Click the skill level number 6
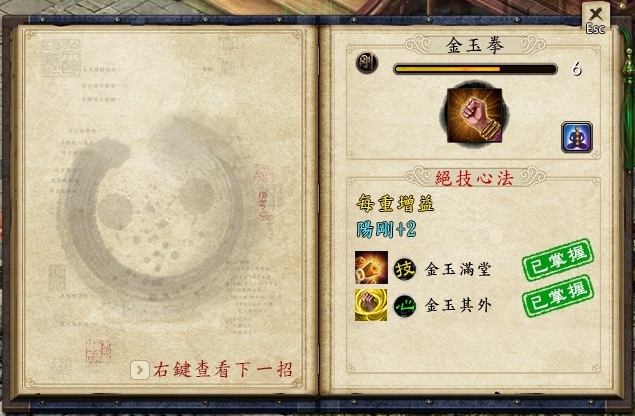 coord(577,69)
